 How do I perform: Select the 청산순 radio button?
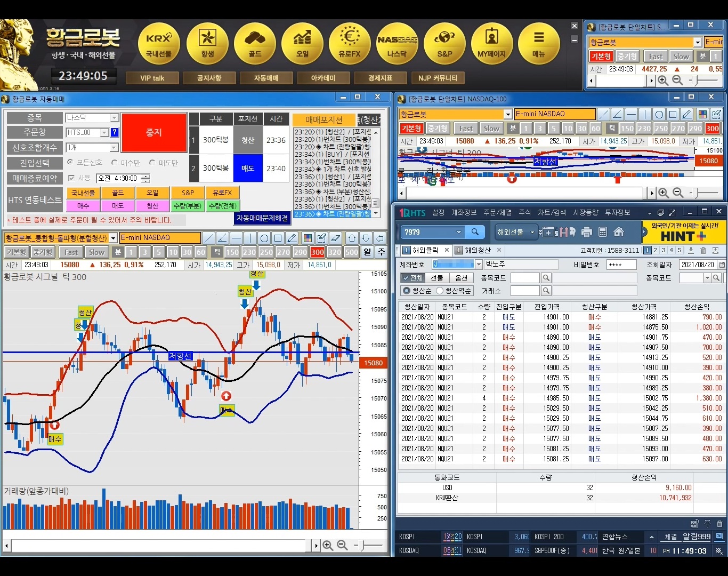pyautogui.click(x=407, y=291)
